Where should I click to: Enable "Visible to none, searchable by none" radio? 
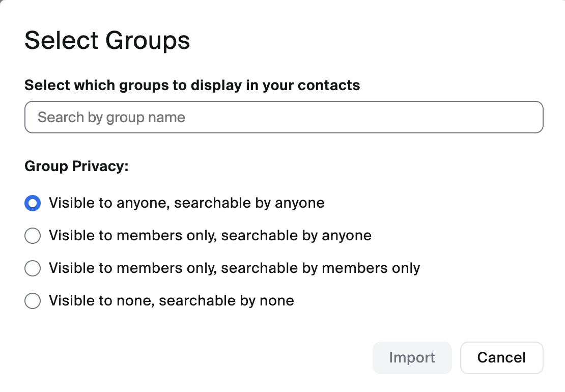click(33, 301)
